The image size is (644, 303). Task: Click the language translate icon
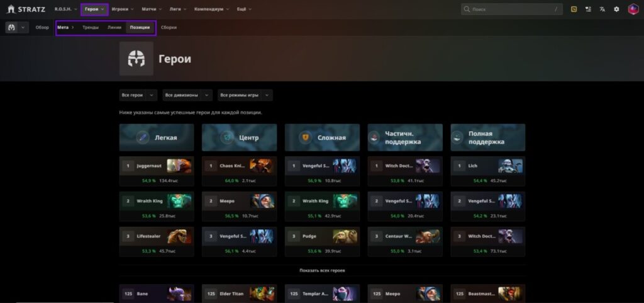click(602, 9)
